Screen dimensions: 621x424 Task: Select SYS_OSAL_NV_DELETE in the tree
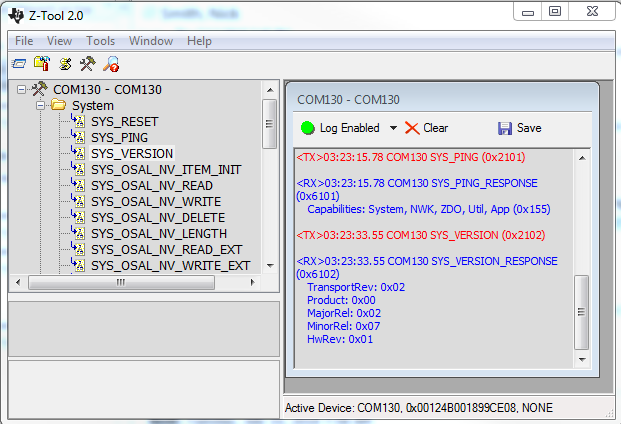pyautogui.click(x=158, y=217)
